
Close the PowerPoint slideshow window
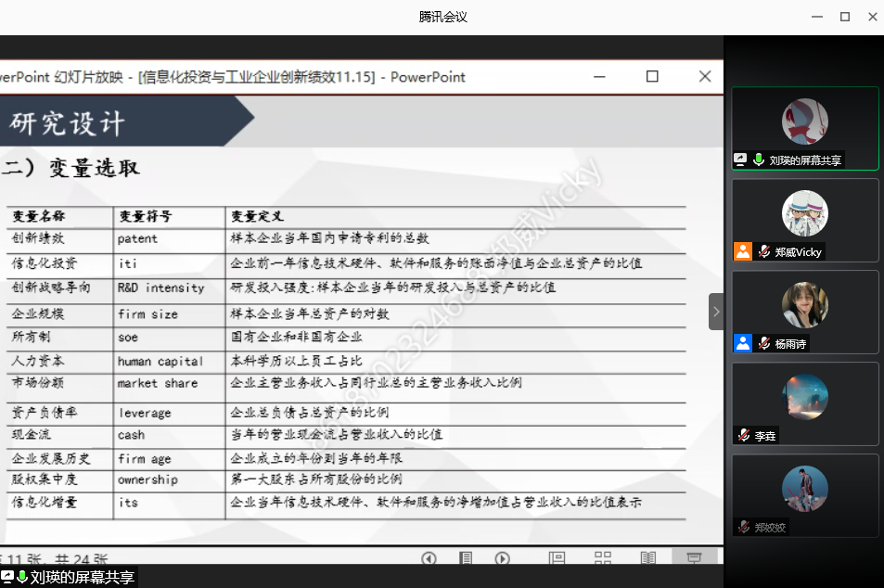point(705,77)
